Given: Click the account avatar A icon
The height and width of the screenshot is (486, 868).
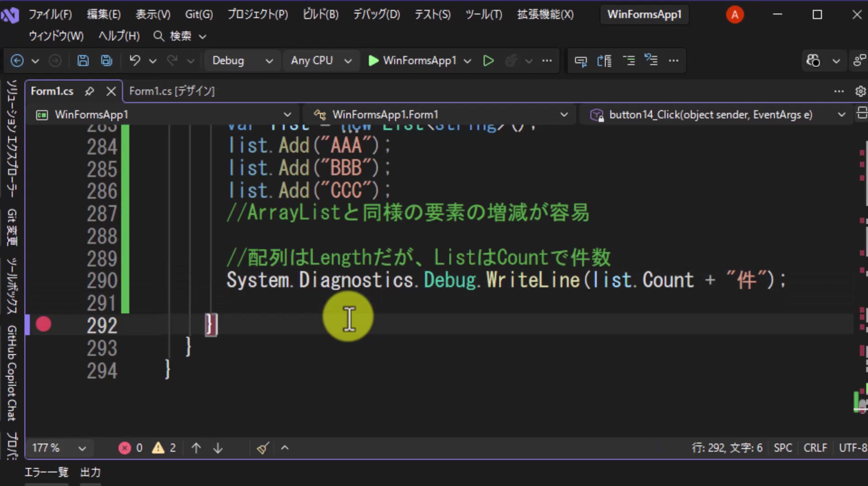Looking at the screenshot, I should coord(735,15).
